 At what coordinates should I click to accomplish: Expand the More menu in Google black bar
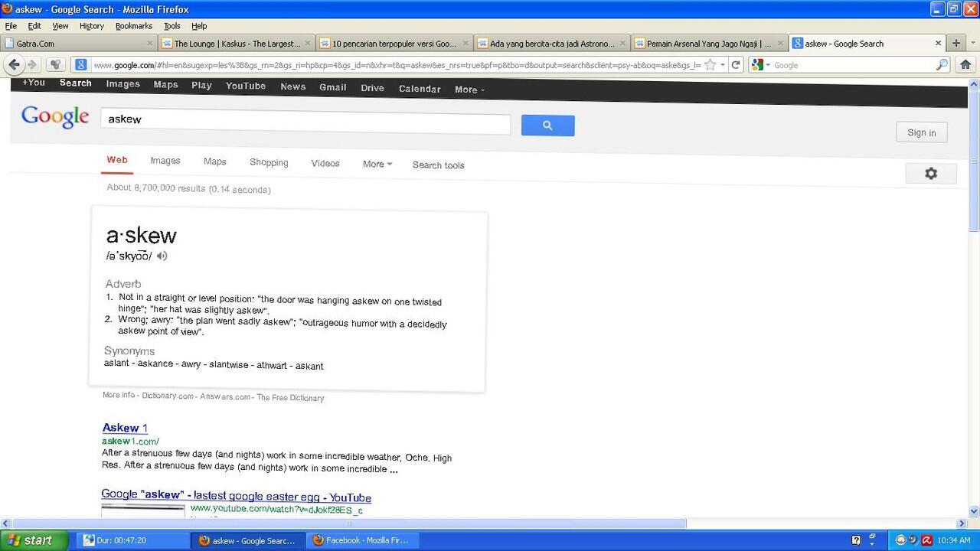pos(469,90)
